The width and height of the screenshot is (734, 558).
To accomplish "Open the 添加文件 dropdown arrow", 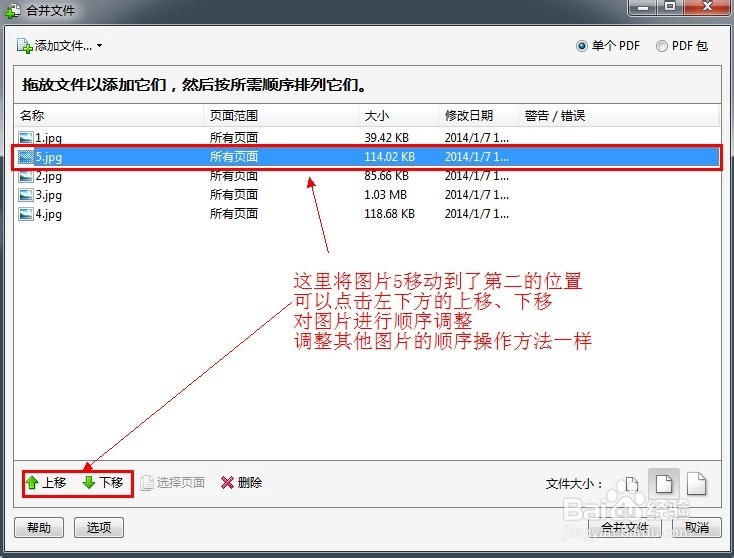I will point(100,46).
